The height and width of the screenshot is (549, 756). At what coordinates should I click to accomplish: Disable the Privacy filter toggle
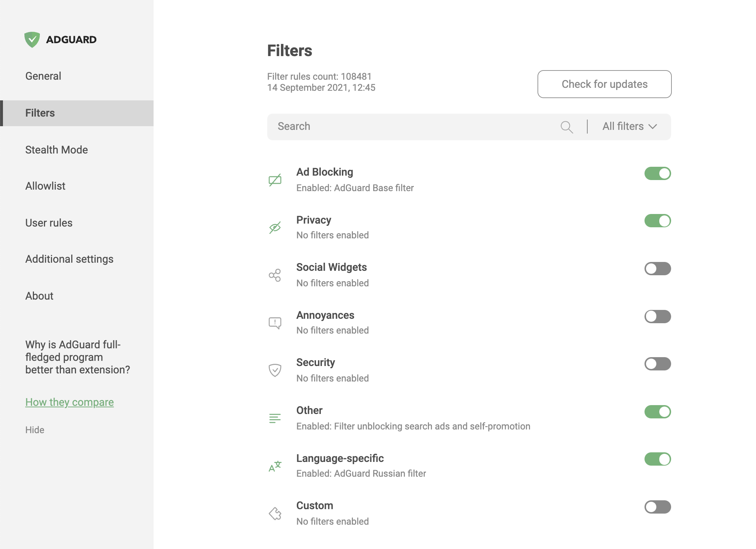657,221
